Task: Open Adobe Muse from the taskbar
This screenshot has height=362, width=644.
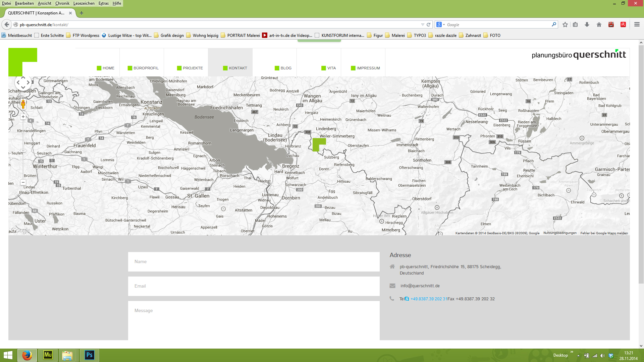Action: tap(48, 355)
